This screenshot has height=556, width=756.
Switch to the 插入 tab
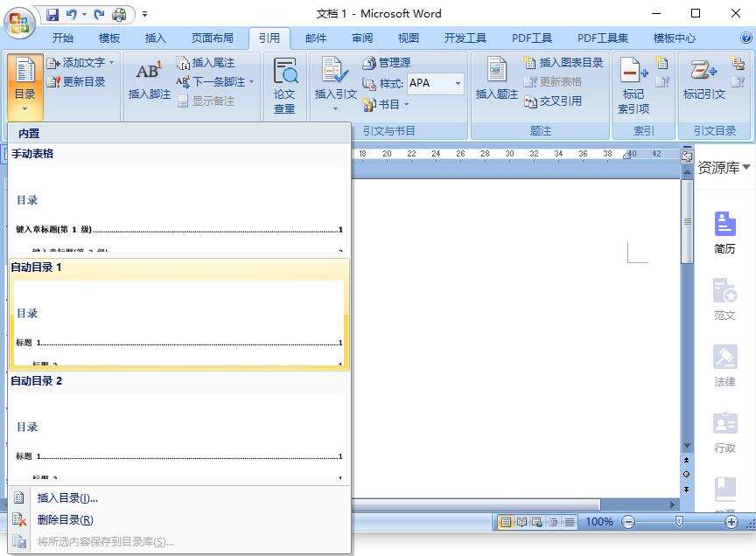pyautogui.click(x=155, y=38)
